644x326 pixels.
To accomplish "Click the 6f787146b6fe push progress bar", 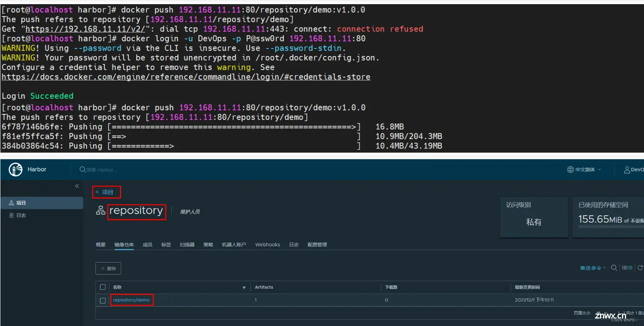I will (x=234, y=127).
